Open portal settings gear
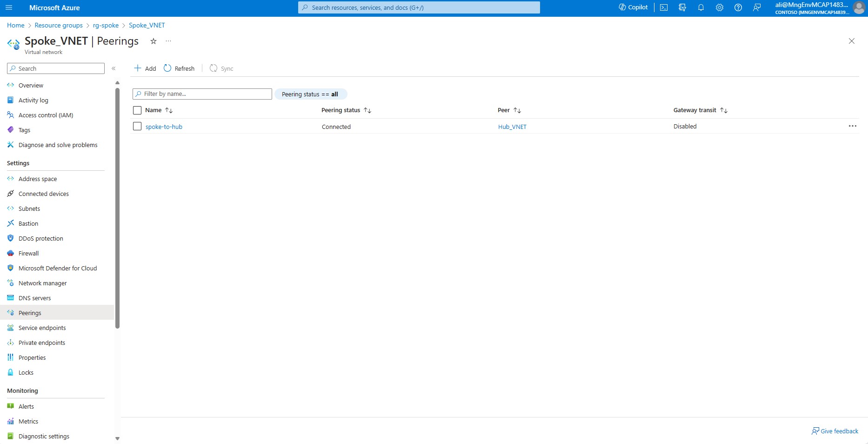Screen dimensions: 868x444 [x=720, y=7]
